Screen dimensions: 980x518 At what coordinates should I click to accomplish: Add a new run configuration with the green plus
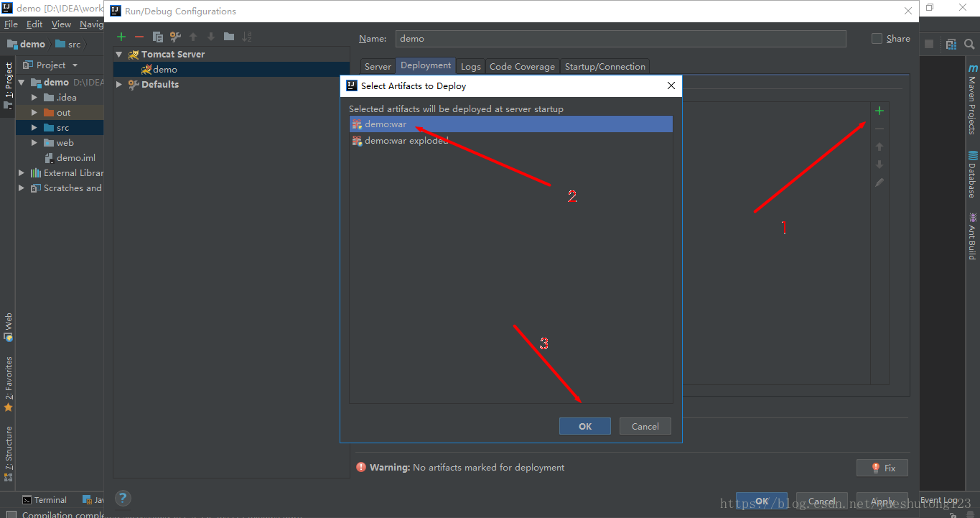[121, 37]
